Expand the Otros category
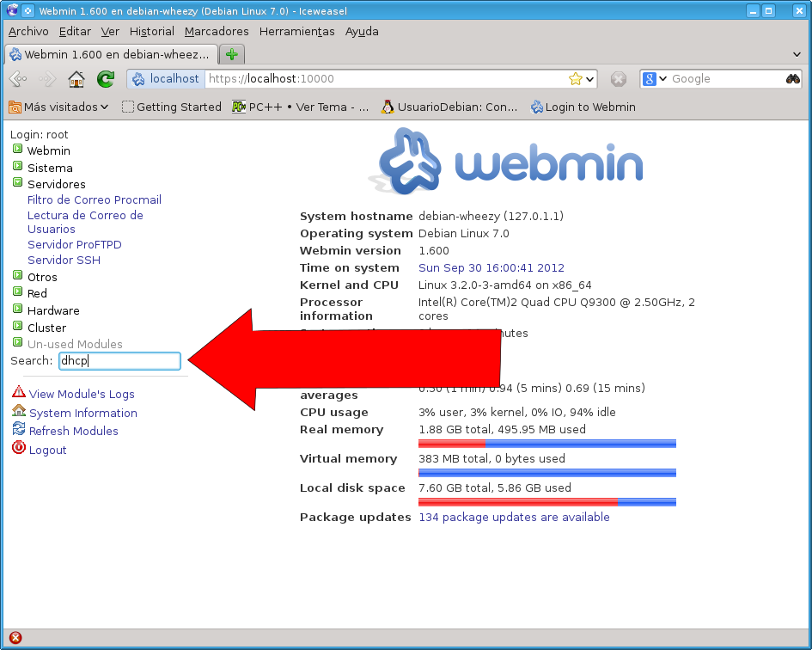This screenshot has height=650, width=812. pyautogui.click(x=17, y=275)
